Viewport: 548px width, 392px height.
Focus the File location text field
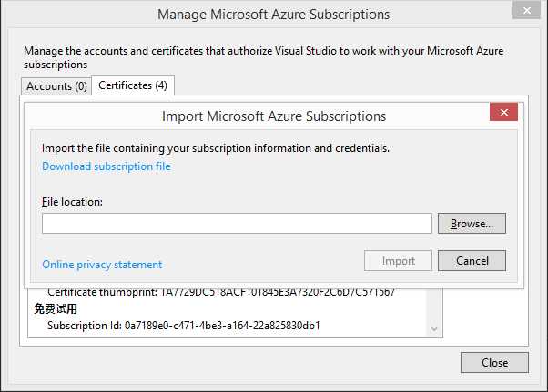point(237,224)
